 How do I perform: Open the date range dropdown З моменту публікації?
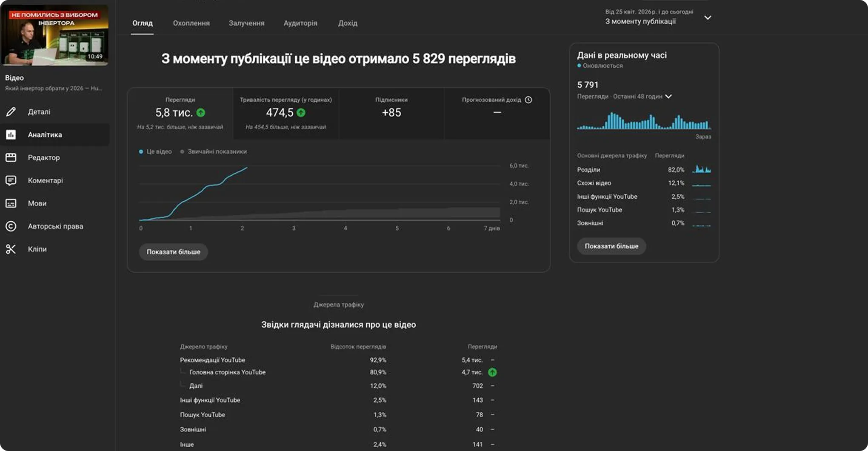pyautogui.click(x=658, y=17)
